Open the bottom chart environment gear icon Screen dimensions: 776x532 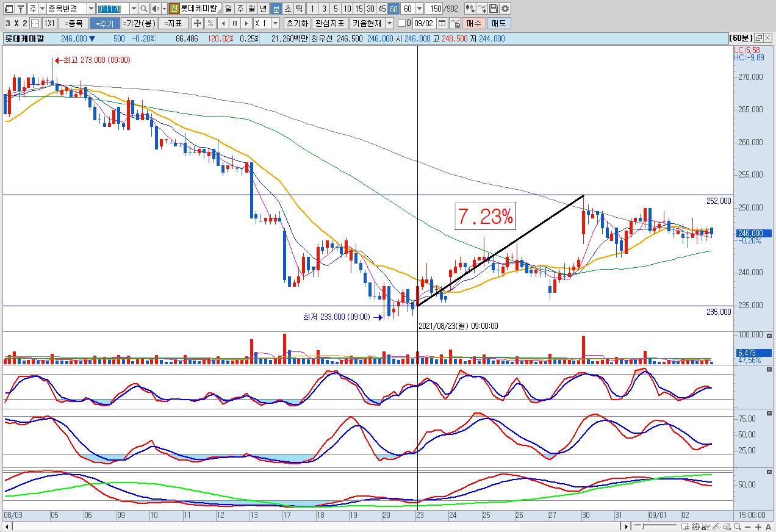click(695, 527)
